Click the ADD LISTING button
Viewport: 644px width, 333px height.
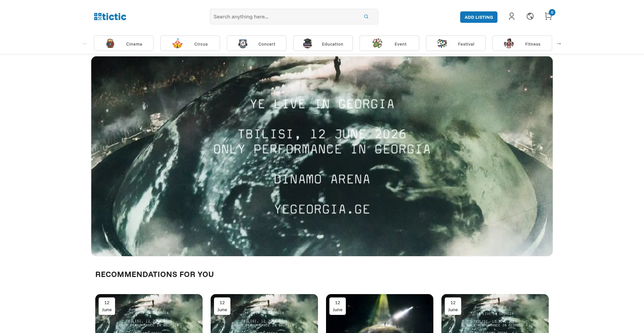pyautogui.click(x=479, y=17)
